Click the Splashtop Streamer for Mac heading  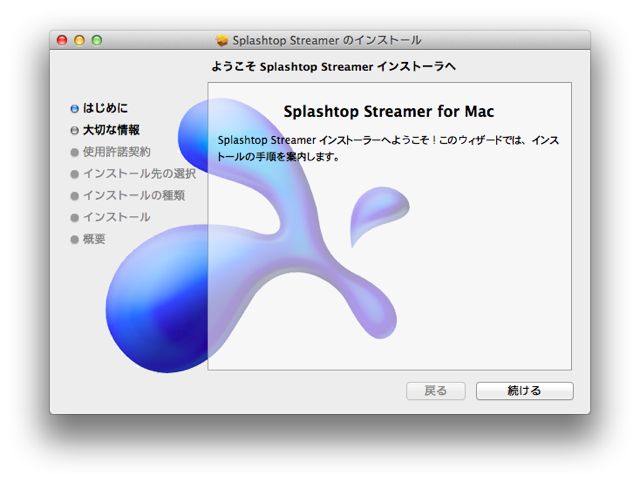[x=389, y=111]
